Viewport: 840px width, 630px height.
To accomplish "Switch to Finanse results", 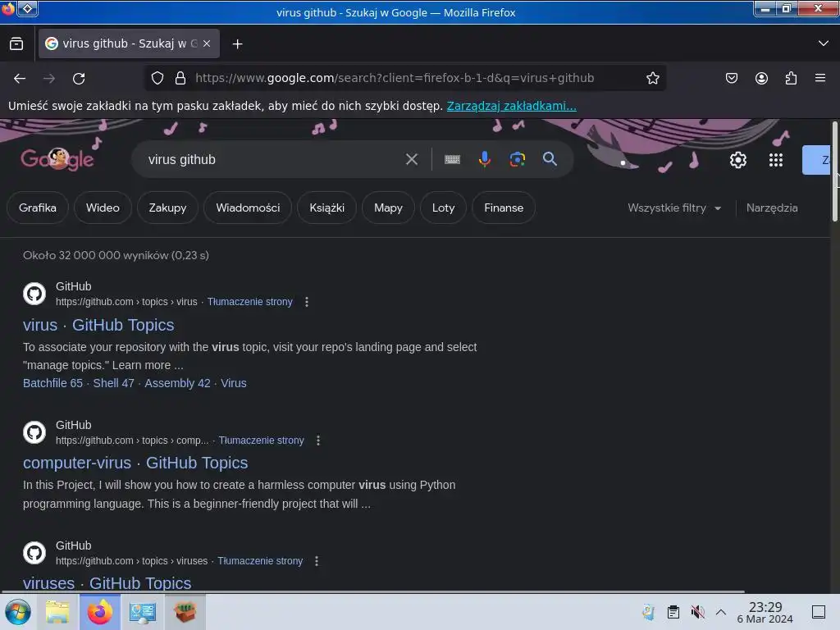I will pos(504,208).
